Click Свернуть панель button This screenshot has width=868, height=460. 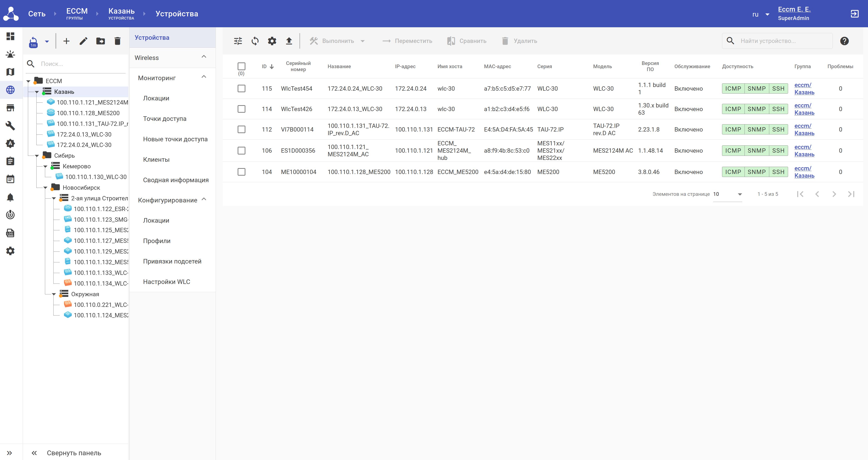(74, 453)
